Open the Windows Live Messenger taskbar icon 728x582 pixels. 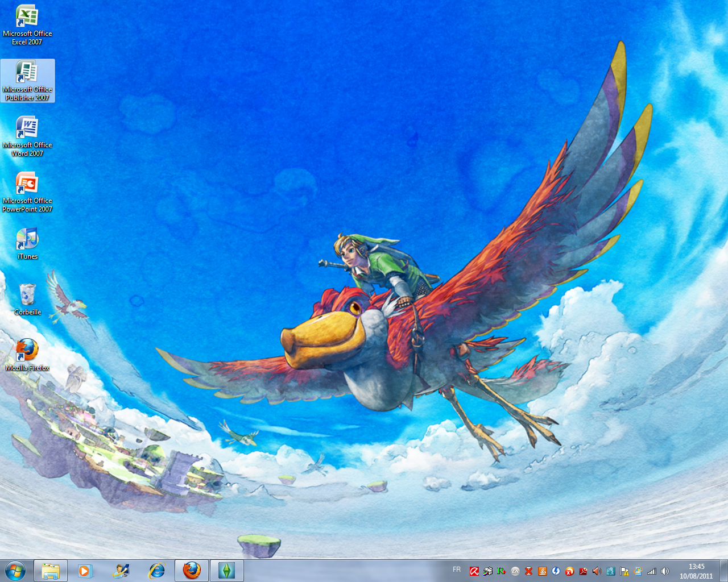121,571
